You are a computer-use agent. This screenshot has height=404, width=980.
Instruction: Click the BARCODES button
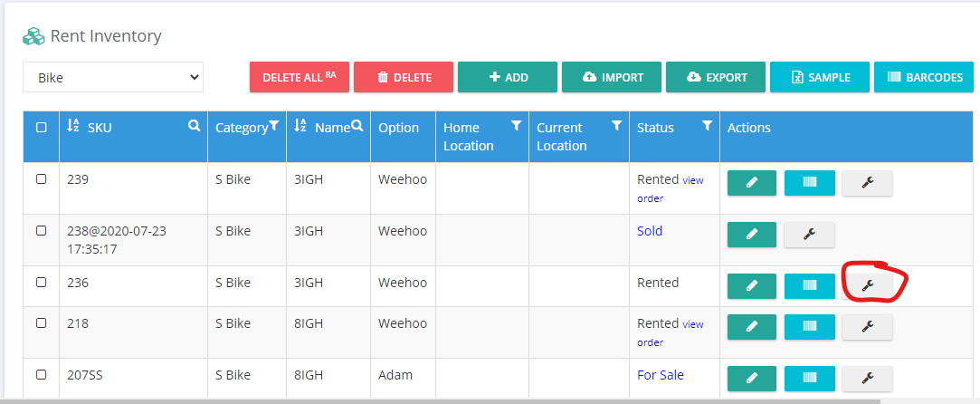924,78
